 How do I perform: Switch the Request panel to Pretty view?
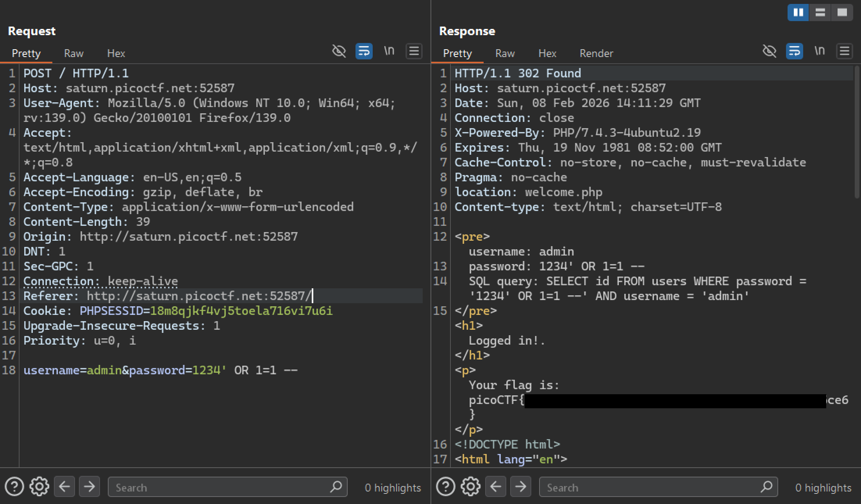click(x=26, y=53)
